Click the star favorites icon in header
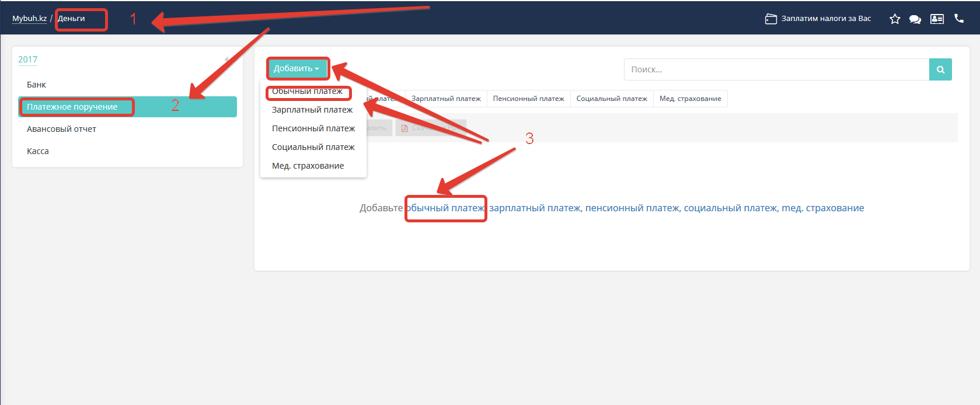The height and width of the screenshot is (405, 980). [x=894, y=19]
